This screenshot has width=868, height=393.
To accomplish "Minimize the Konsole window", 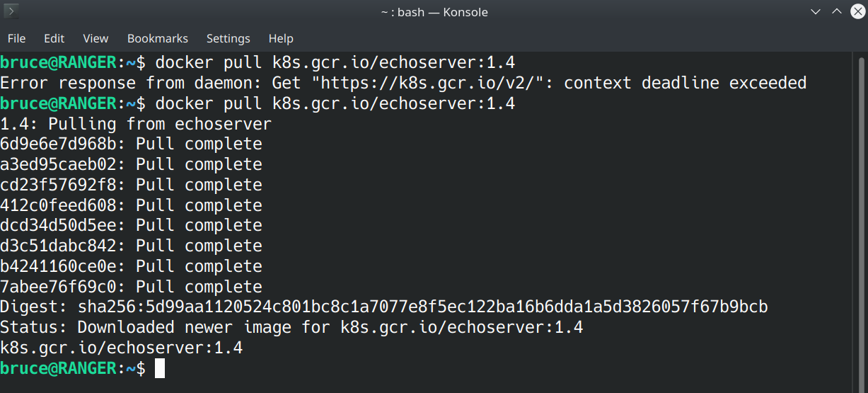I will 816,11.
